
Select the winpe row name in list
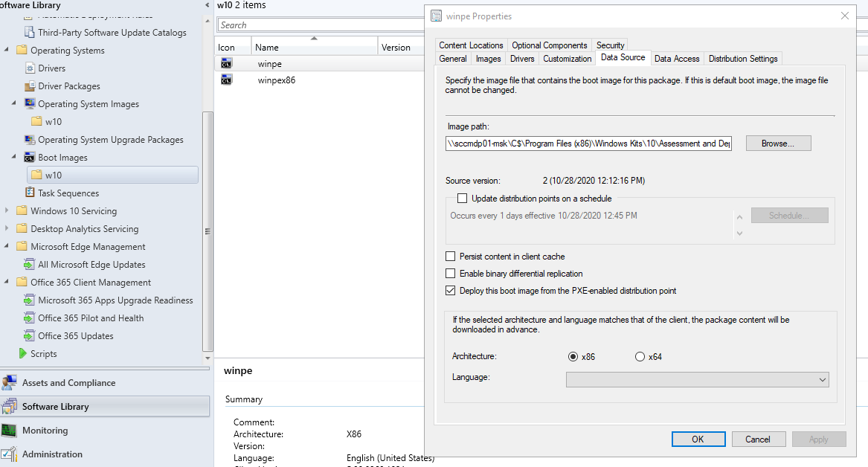tap(269, 64)
